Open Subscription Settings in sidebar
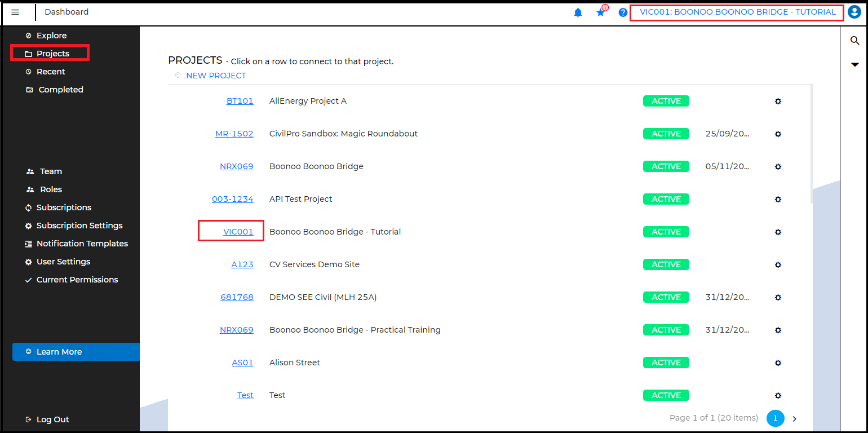The height and width of the screenshot is (433, 868). click(x=79, y=226)
